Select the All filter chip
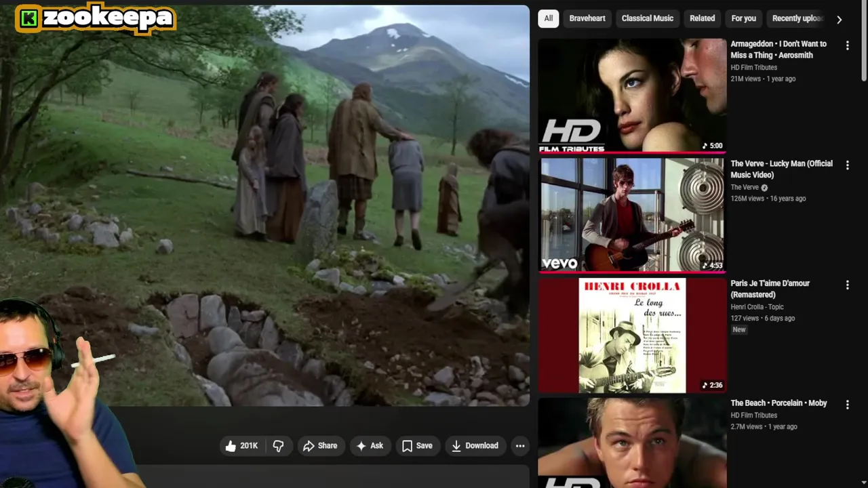 [549, 18]
